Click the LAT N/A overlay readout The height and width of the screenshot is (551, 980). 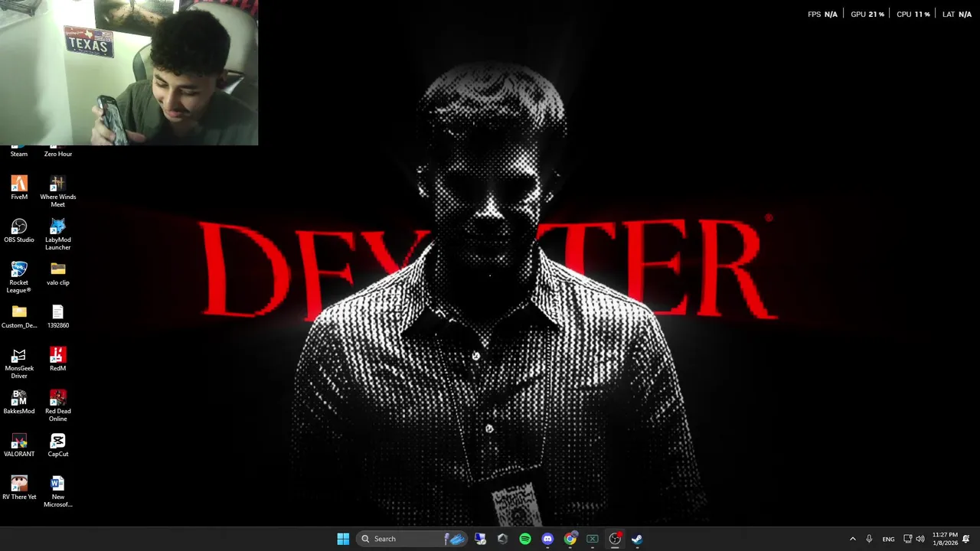pyautogui.click(x=957, y=15)
